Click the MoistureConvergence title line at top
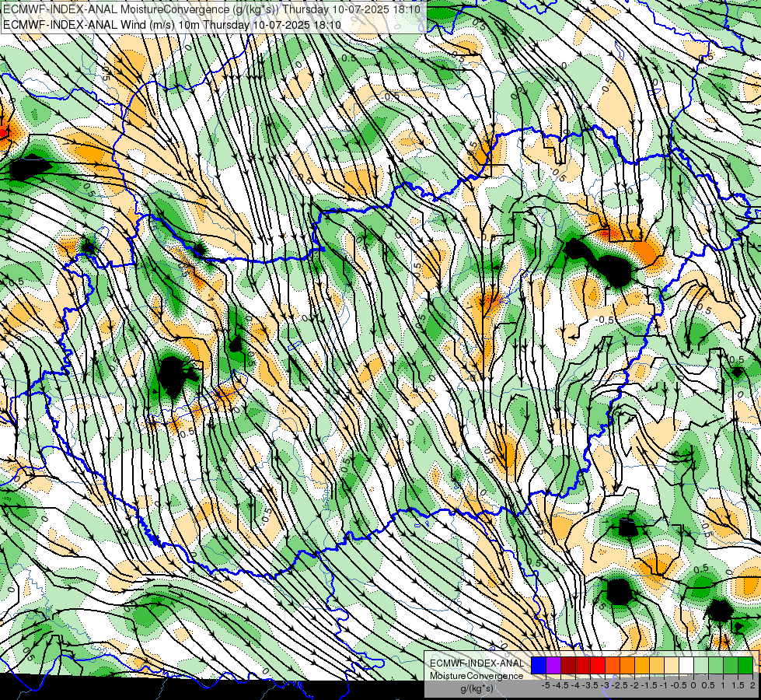761x700 pixels. pyautogui.click(x=211, y=9)
